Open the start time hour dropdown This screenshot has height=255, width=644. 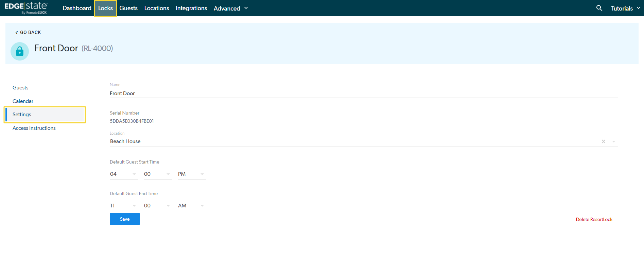point(123,174)
